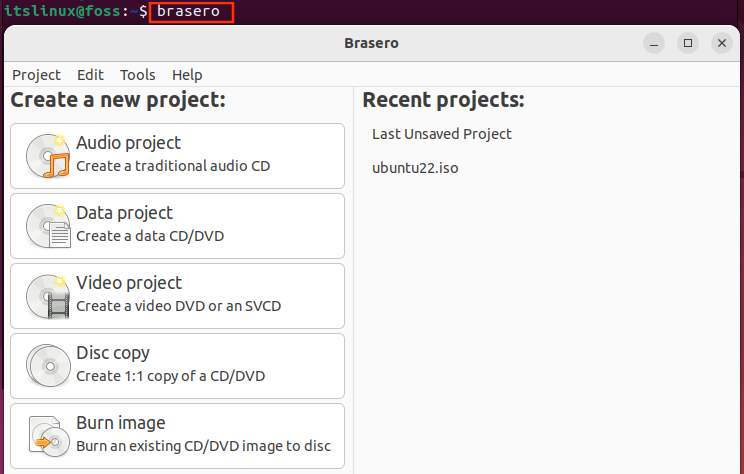Click the Audio project disc icon
The width and height of the screenshot is (744, 474).
pyautogui.click(x=48, y=156)
